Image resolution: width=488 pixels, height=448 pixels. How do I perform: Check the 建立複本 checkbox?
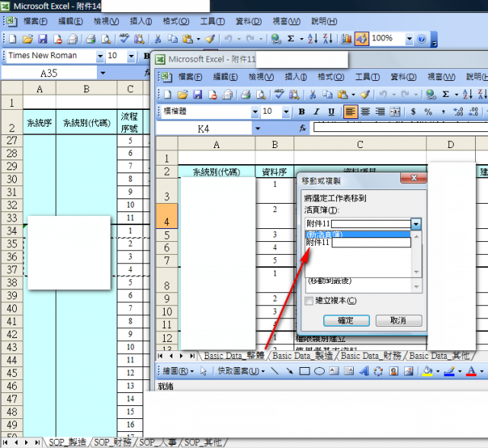[309, 301]
